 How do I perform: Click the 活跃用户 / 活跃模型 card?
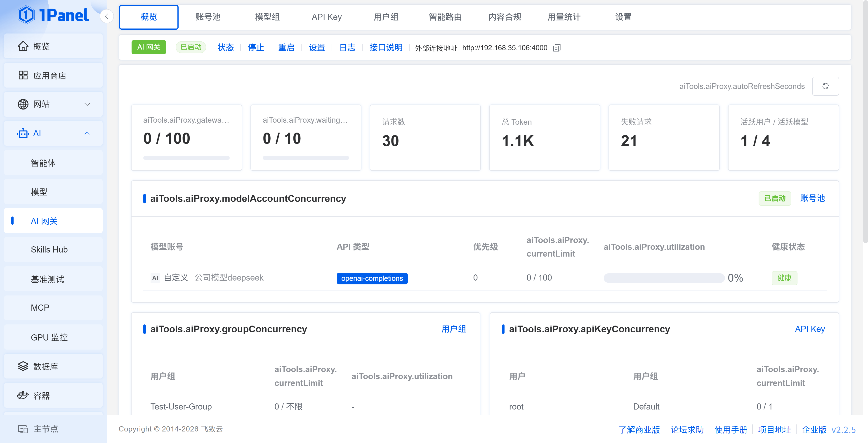click(x=783, y=138)
